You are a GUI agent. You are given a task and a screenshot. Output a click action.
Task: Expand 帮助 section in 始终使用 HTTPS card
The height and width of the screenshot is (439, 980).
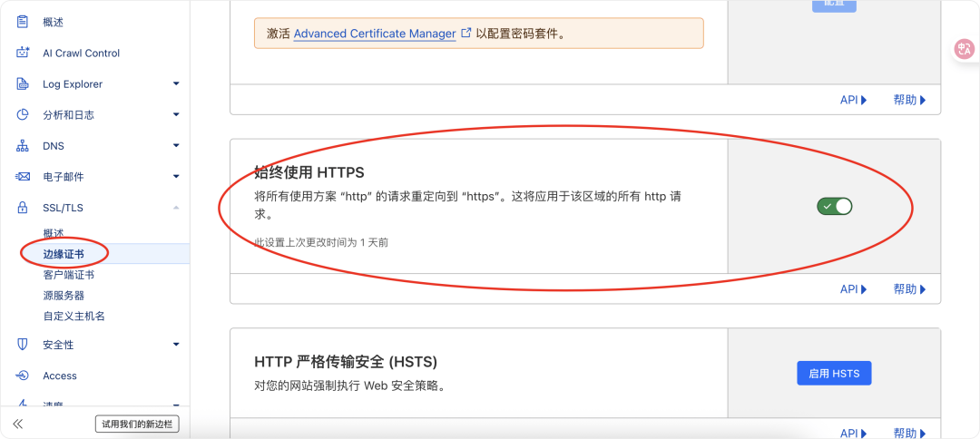(909, 289)
